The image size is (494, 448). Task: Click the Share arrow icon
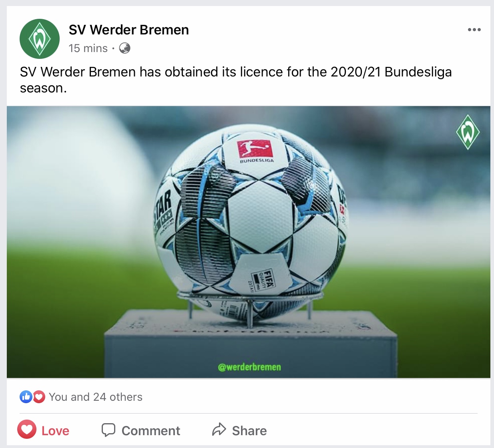219,430
